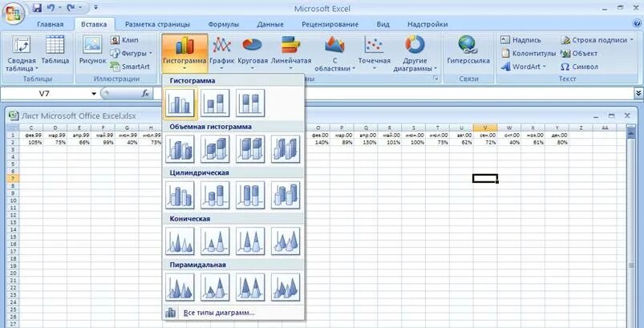Select 100% stacked cone under Коническая
The width and height of the screenshot is (644, 328).
(250, 241)
